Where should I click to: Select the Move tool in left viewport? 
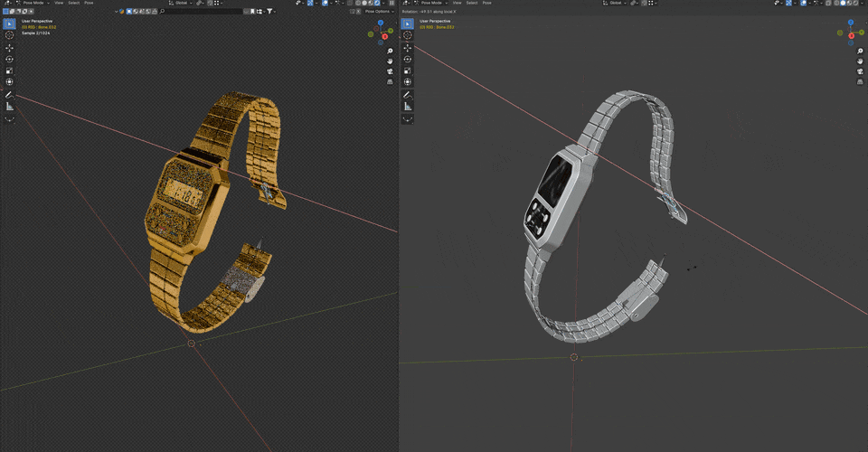point(10,47)
